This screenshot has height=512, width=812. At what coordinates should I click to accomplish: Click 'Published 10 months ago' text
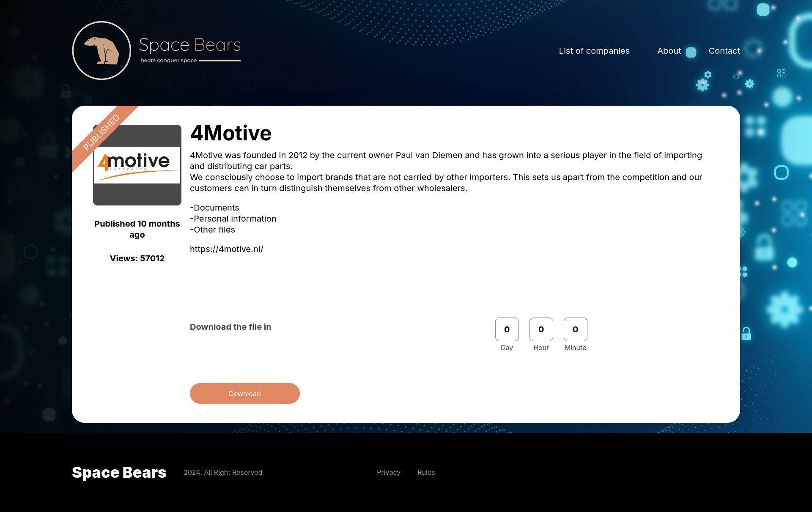pos(137,229)
